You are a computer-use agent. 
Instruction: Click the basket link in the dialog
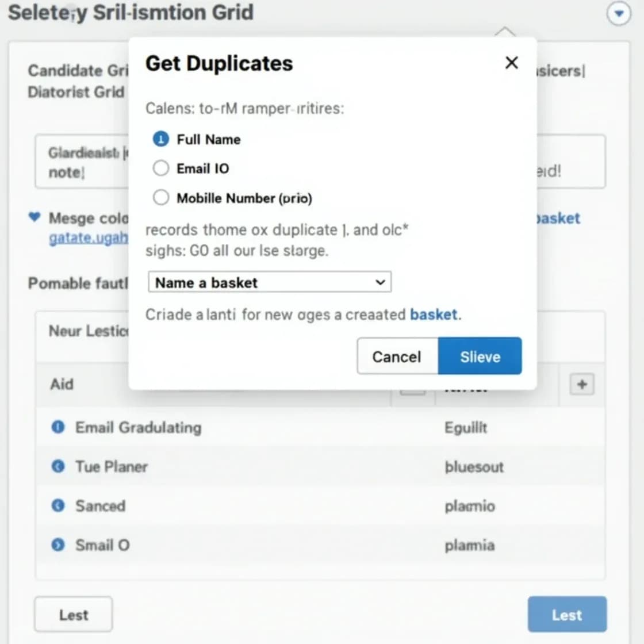coord(434,315)
